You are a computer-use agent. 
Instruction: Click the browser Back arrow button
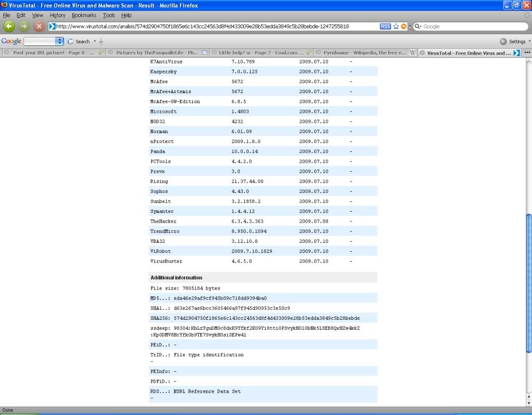point(9,26)
